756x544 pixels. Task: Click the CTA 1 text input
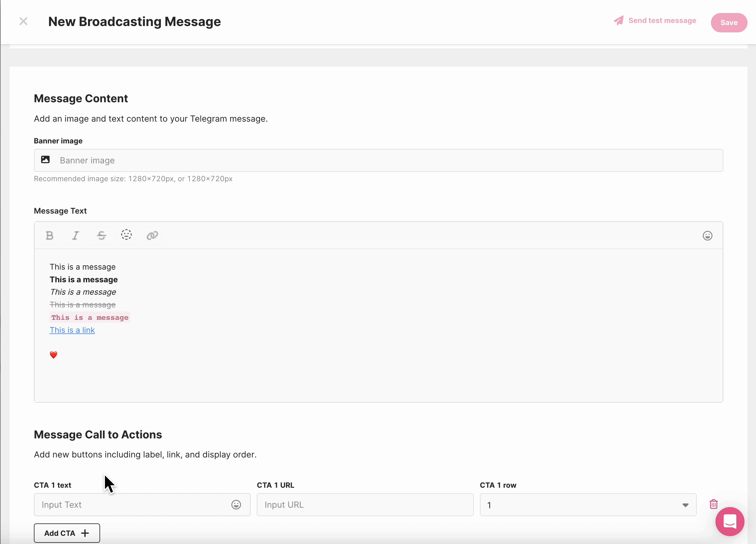point(133,505)
